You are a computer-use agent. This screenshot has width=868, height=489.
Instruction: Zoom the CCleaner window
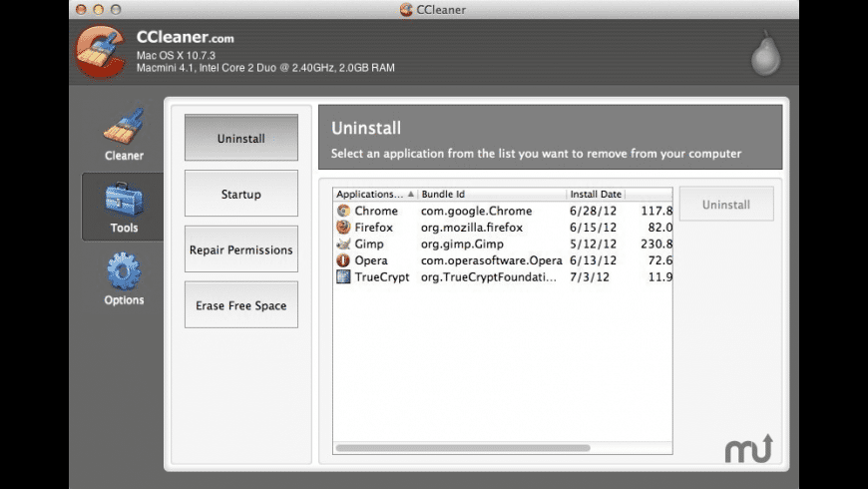click(x=115, y=9)
